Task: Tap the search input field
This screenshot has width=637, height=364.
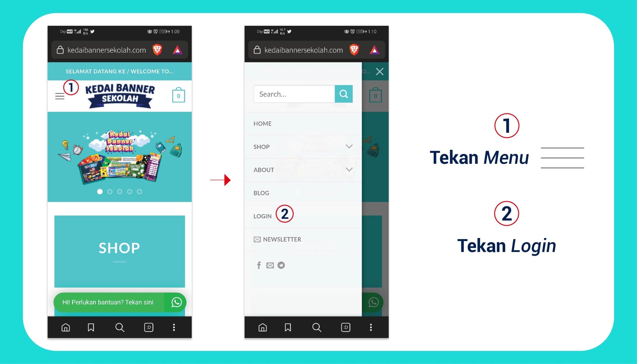Action: click(x=294, y=94)
